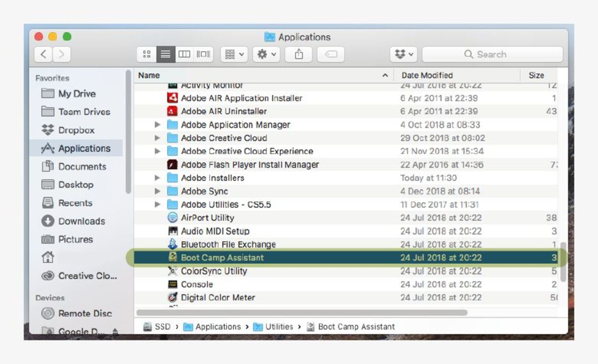Click the Edit Tags toolbar button

click(331, 54)
